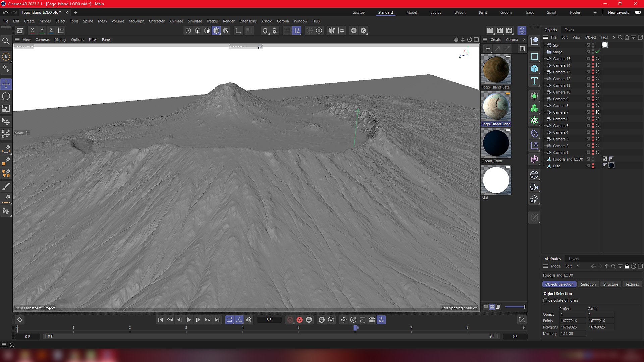Add new project tab with plus

point(76,12)
